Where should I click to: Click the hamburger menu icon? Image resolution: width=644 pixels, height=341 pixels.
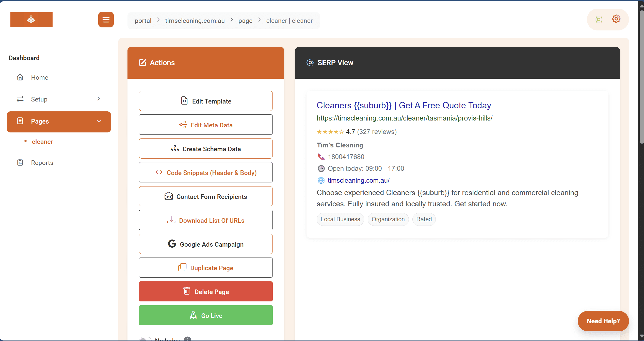pyautogui.click(x=106, y=20)
